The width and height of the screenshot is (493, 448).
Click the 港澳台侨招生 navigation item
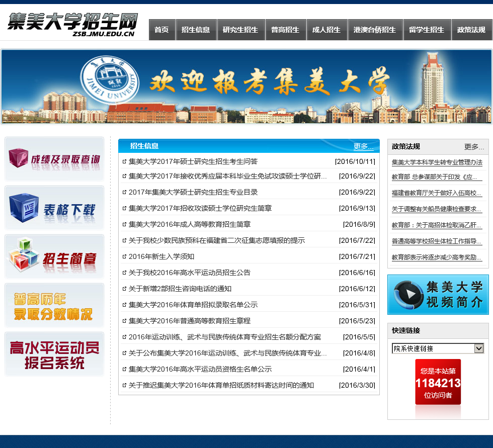[375, 30]
